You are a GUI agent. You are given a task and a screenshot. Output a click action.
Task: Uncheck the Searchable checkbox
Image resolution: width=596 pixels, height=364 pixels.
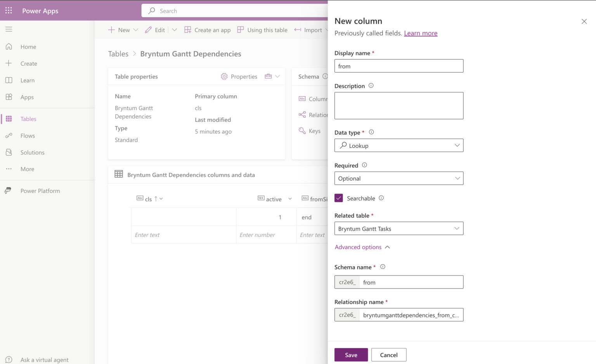pos(339,198)
